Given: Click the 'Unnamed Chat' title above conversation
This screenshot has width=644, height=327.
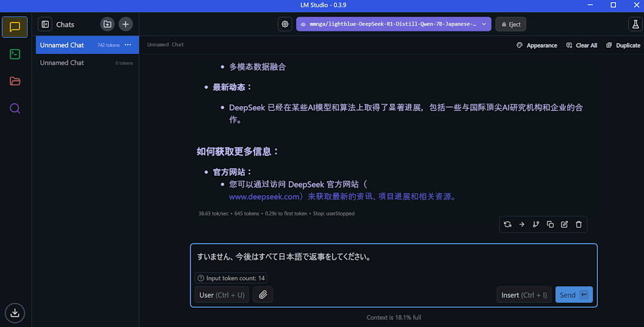Looking at the screenshot, I should tap(166, 45).
